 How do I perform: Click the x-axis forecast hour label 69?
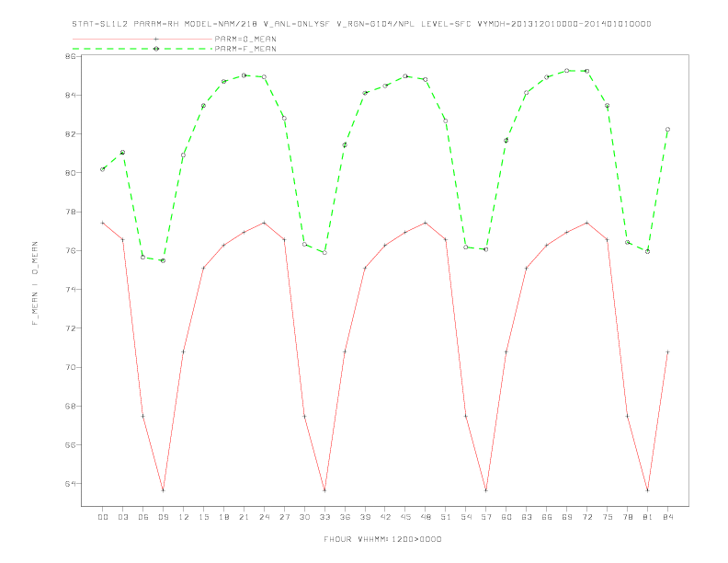(567, 517)
